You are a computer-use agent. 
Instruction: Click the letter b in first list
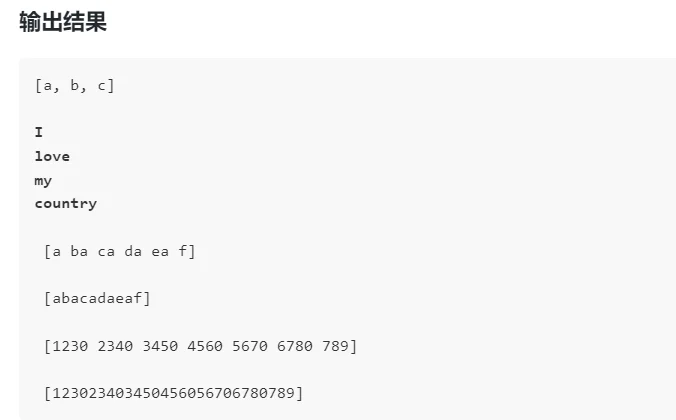pyautogui.click(x=75, y=86)
